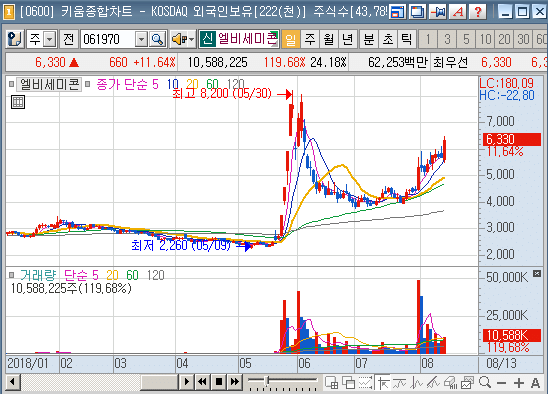Choose the 5 interval button
The height and width of the screenshot is (394, 548).
(x=466, y=39)
